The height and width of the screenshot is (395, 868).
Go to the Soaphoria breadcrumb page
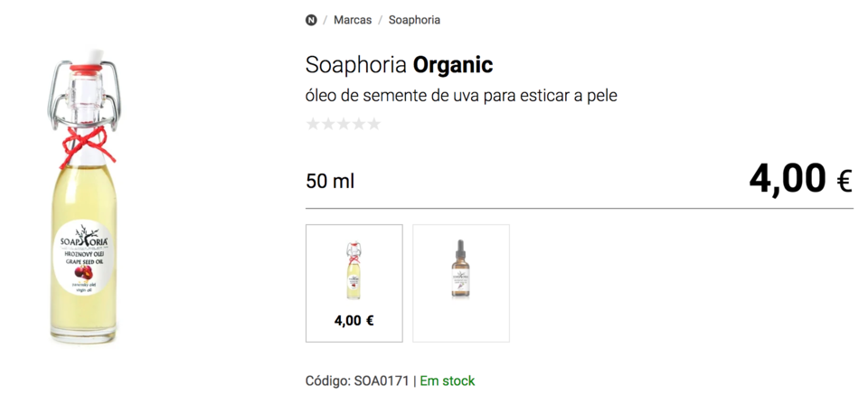(x=415, y=20)
